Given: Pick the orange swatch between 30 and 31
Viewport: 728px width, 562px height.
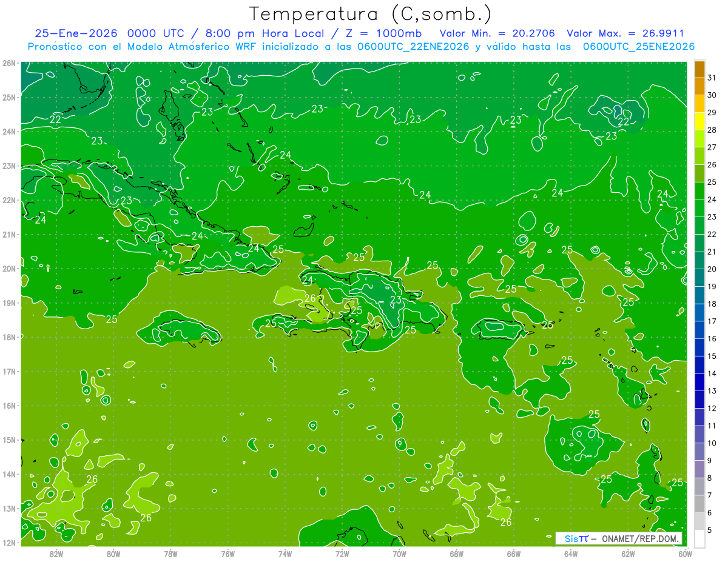Looking at the screenshot, I should coord(699,87).
